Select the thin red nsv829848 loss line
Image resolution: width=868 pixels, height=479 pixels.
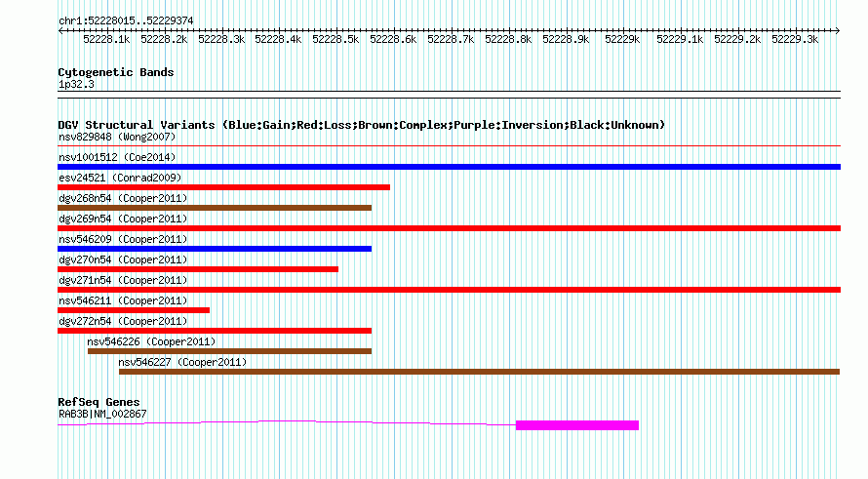449,145
